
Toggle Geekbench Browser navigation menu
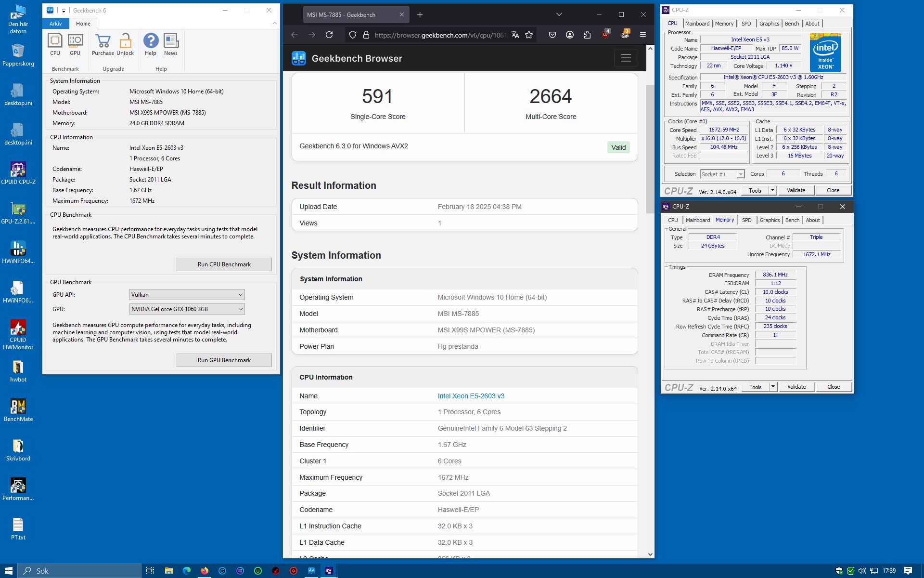[626, 58]
